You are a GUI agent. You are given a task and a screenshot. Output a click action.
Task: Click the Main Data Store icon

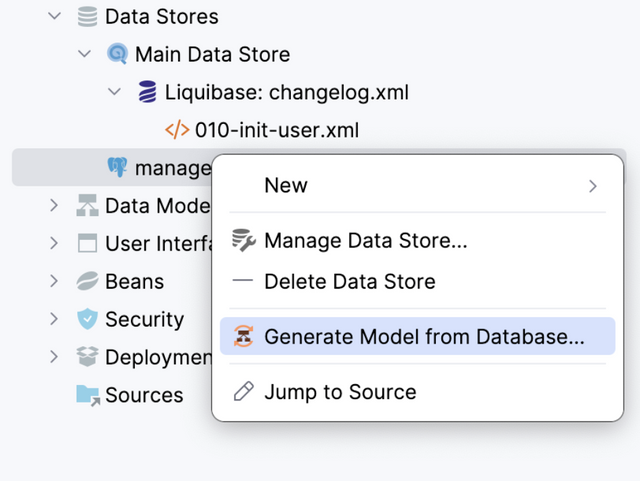(117, 54)
